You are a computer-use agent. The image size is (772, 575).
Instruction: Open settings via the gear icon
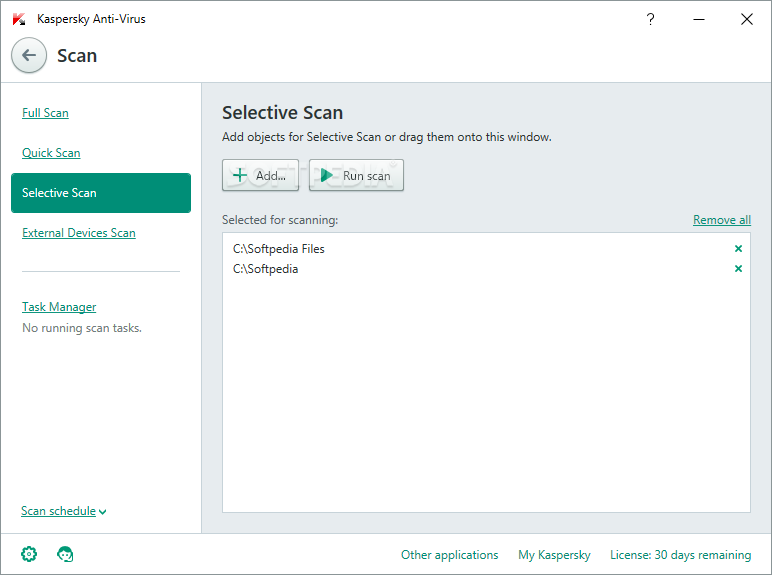pyautogui.click(x=29, y=554)
